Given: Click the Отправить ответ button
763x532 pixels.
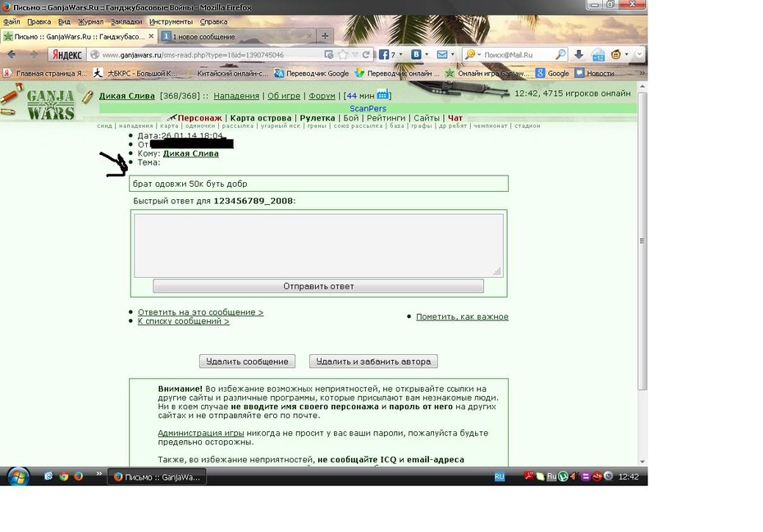Looking at the screenshot, I should pyautogui.click(x=318, y=286).
